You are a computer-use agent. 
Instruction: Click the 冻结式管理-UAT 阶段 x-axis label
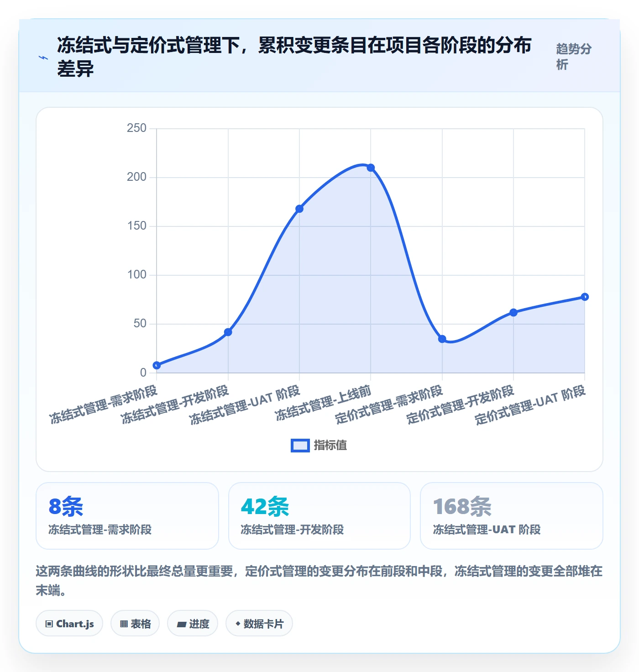[245, 404]
